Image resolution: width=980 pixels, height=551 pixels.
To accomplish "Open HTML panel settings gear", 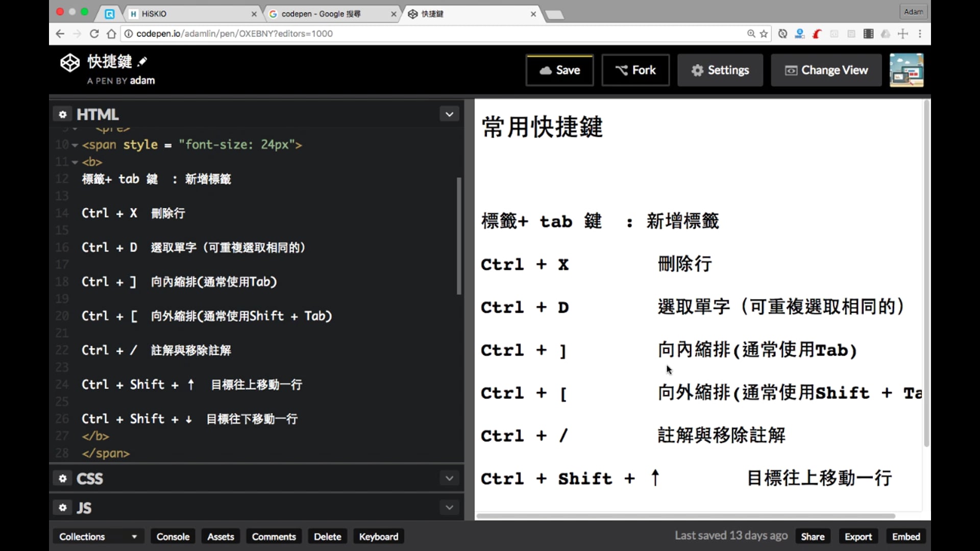I will tap(63, 114).
